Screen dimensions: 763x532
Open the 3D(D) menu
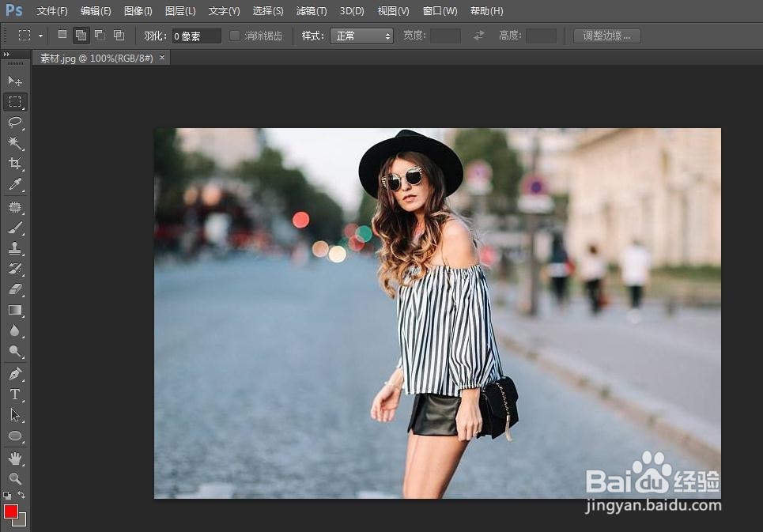352,11
